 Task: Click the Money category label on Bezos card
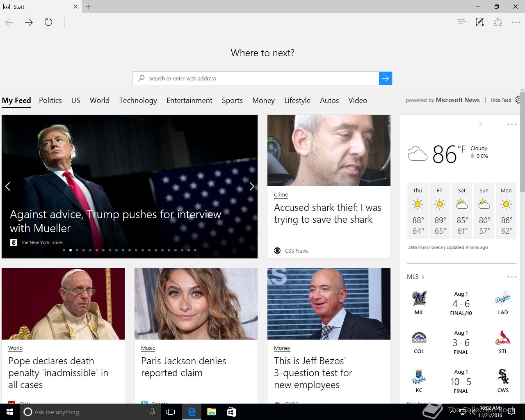tap(282, 348)
